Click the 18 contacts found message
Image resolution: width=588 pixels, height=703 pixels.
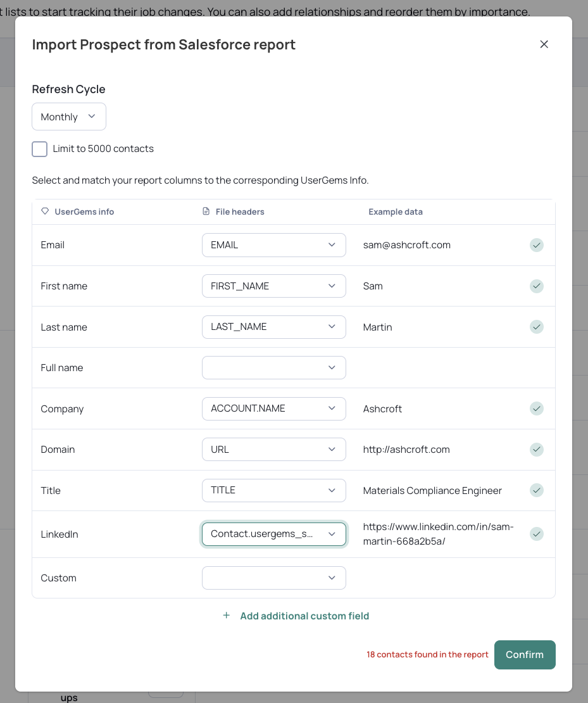[x=427, y=655]
